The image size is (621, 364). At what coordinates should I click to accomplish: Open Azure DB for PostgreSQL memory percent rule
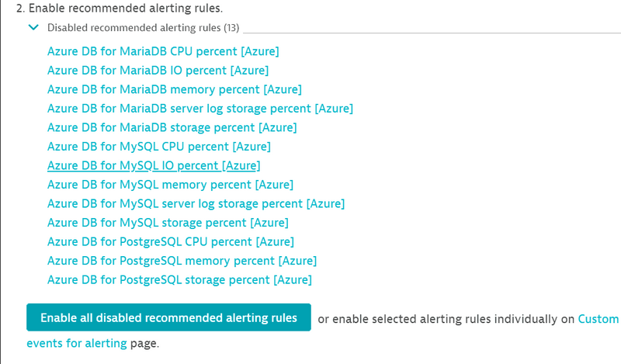coord(182,261)
